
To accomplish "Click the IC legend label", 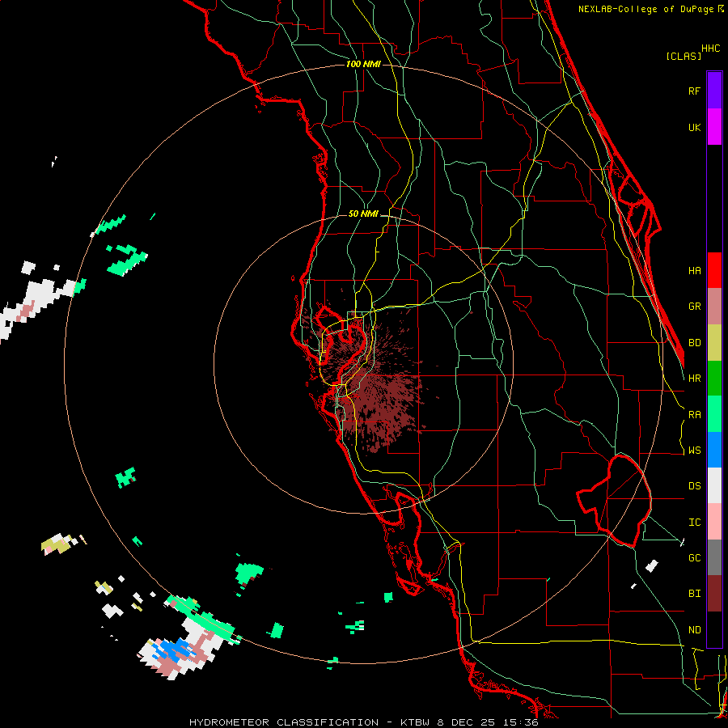I will pos(694,523).
